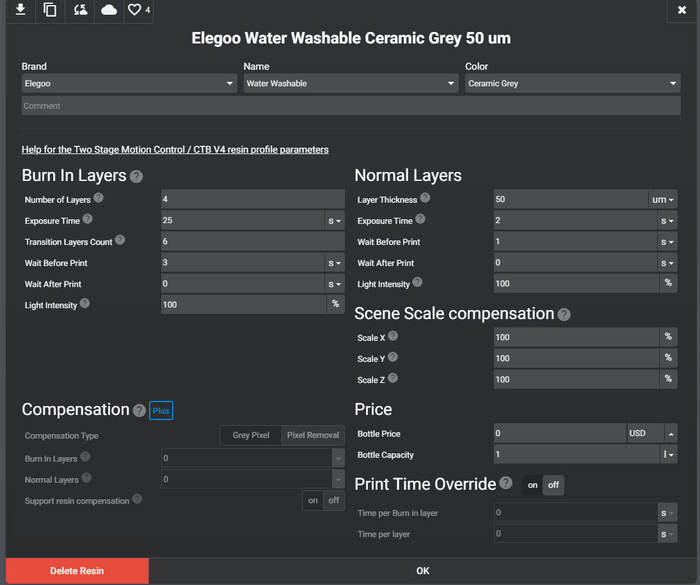Click Normal Layers Exposure Time value field
This screenshot has width=700, height=585.
pyautogui.click(x=575, y=220)
